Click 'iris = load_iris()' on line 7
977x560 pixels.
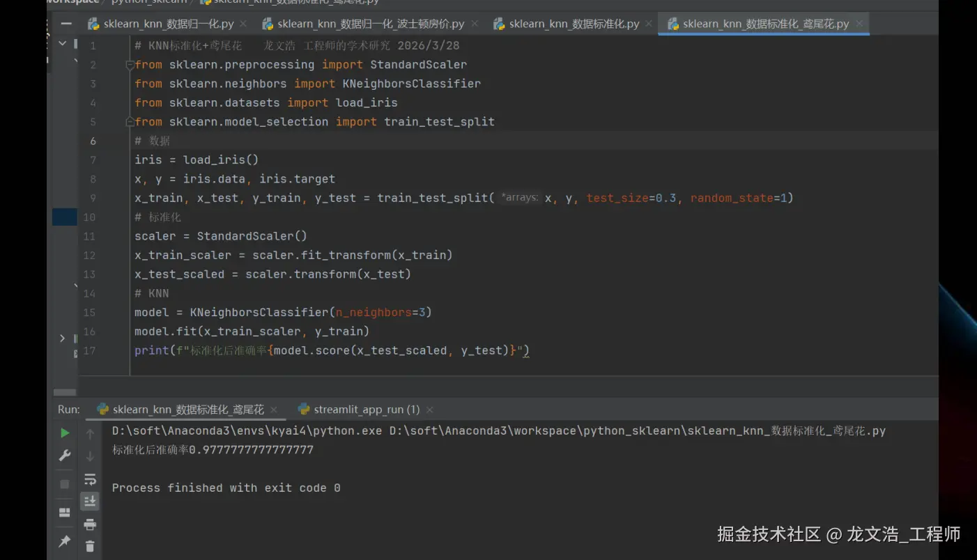click(197, 160)
